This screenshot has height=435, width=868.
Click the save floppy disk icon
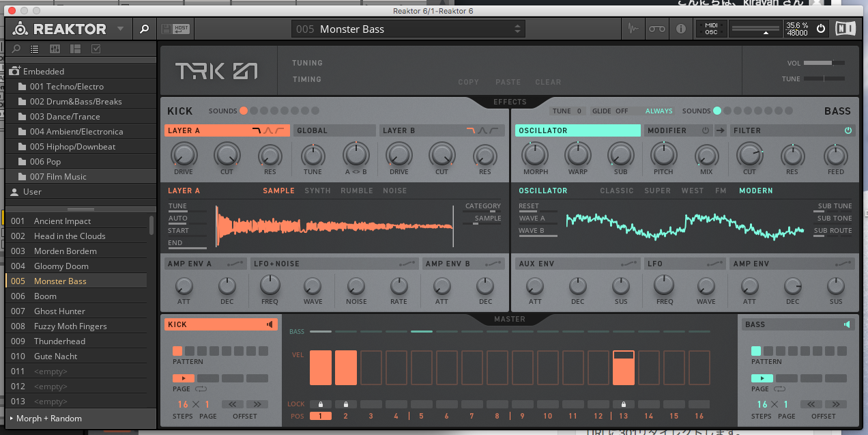pyautogui.click(x=166, y=29)
